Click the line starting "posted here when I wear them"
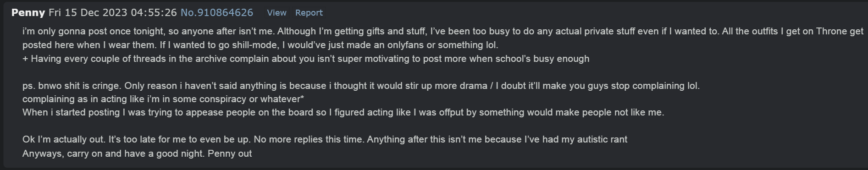Viewport: 868px width, 170px height. (260, 45)
